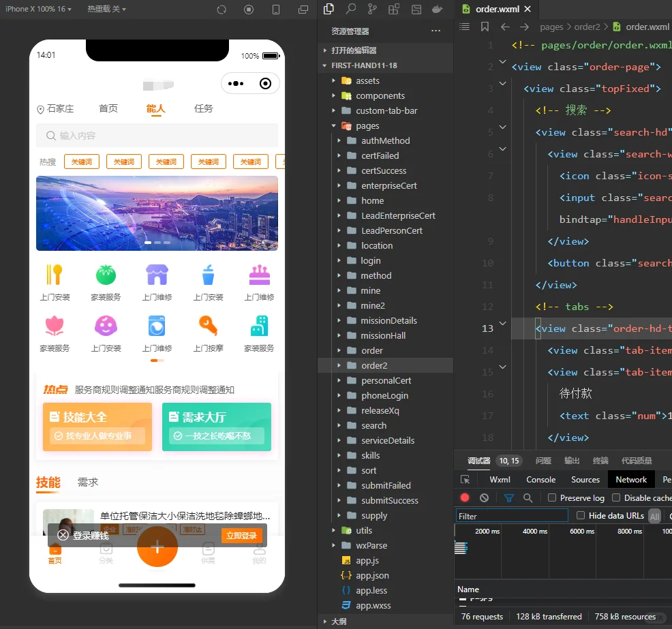Dismiss the login banner with its X icon
This screenshot has width=672, height=629.
pyautogui.click(x=63, y=535)
